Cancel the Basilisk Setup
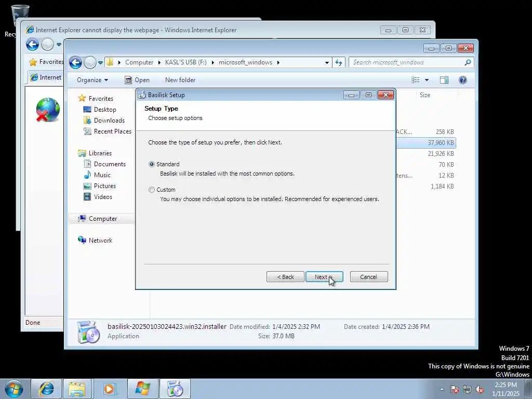 tap(368, 277)
